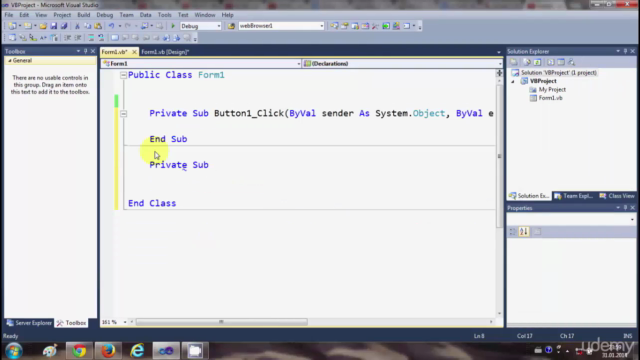
Task: Click the Increase Indent icon
Action: coord(78,38)
